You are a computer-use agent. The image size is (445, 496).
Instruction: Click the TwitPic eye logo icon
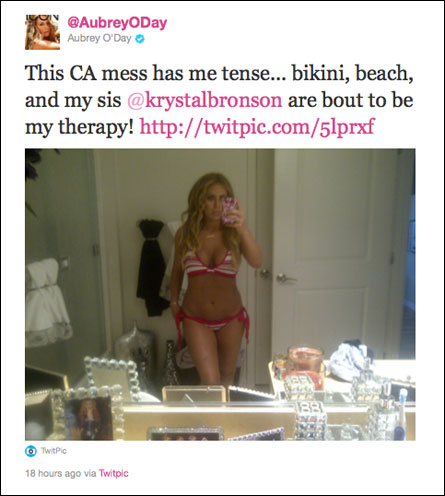click(31, 451)
